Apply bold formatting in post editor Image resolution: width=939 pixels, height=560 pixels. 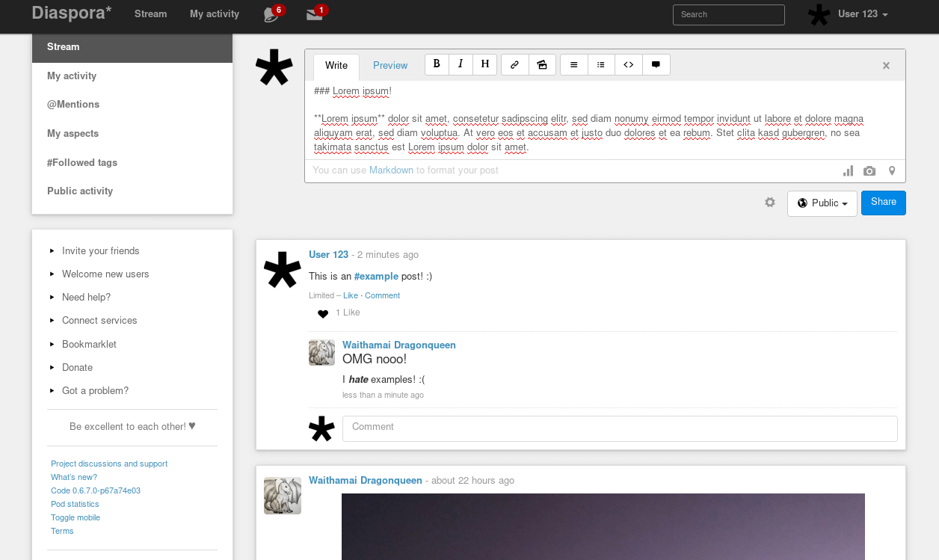[x=437, y=64]
